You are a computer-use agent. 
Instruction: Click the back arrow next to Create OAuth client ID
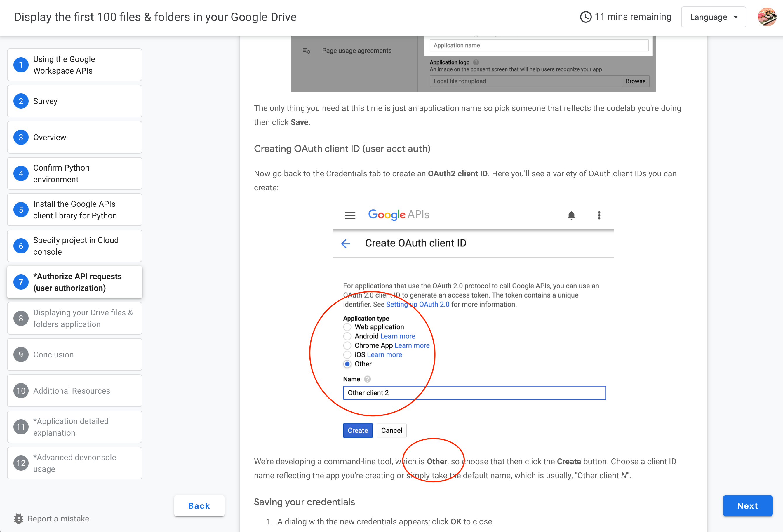346,243
